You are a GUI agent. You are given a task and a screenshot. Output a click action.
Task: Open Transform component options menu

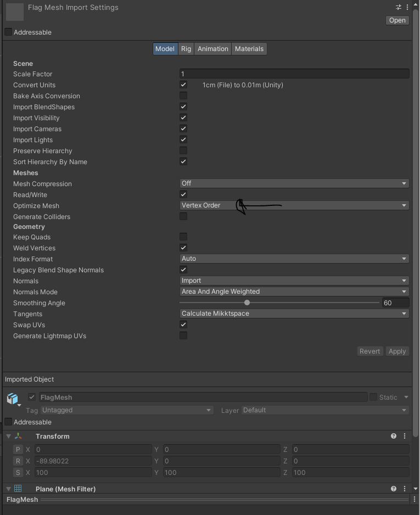point(405,436)
